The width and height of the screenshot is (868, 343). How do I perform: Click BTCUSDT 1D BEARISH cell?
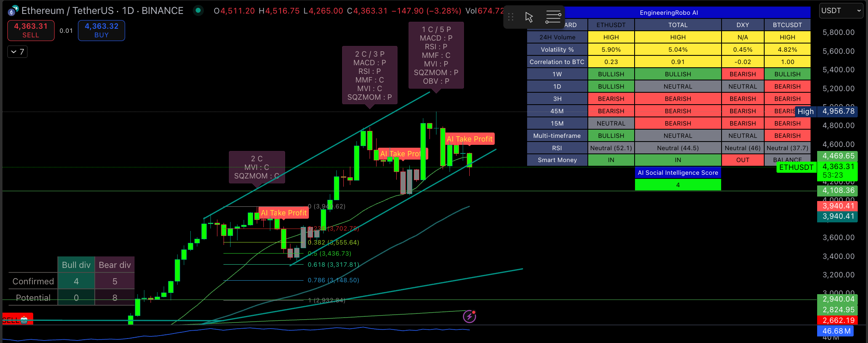click(x=787, y=87)
